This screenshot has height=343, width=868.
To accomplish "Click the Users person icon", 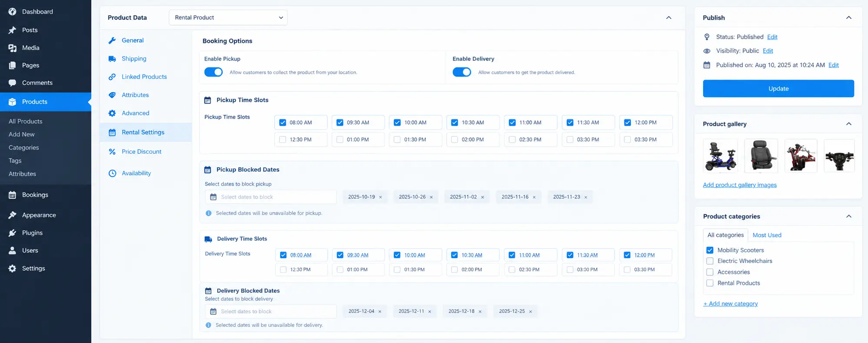I will 13,251.
